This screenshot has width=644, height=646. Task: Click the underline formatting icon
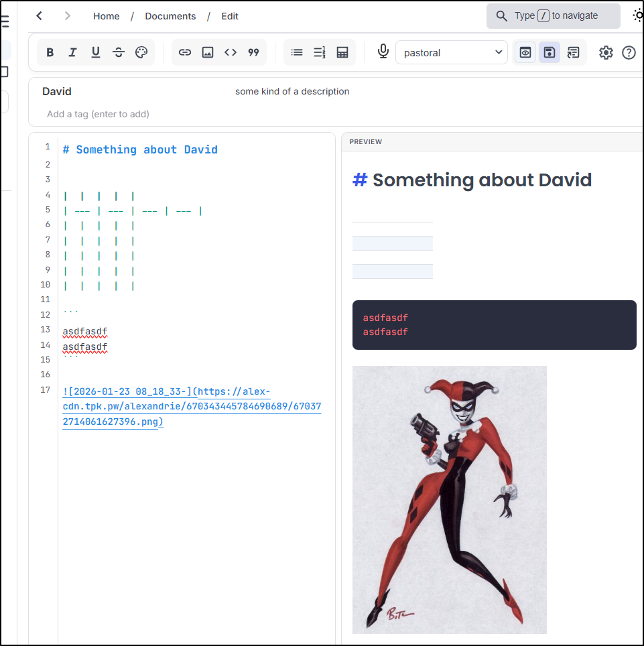pyautogui.click(x=96, y=52)
